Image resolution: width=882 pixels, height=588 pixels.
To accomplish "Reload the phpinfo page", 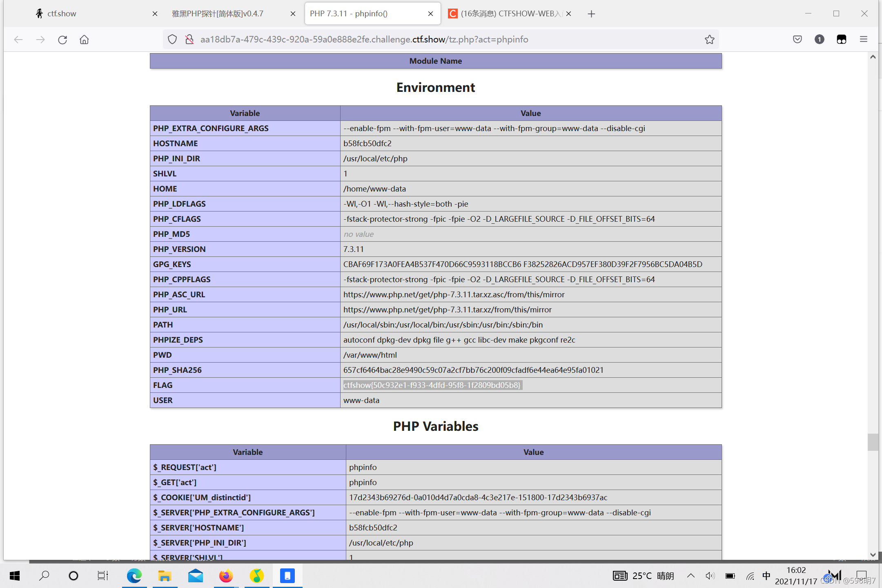I will [x=62, y=40].
